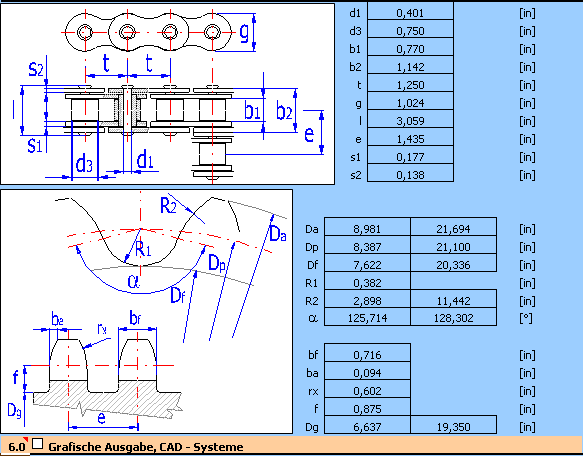Click the f value 0,875
Viewport: 583px width, 456px height.
(x=367, y=407)
